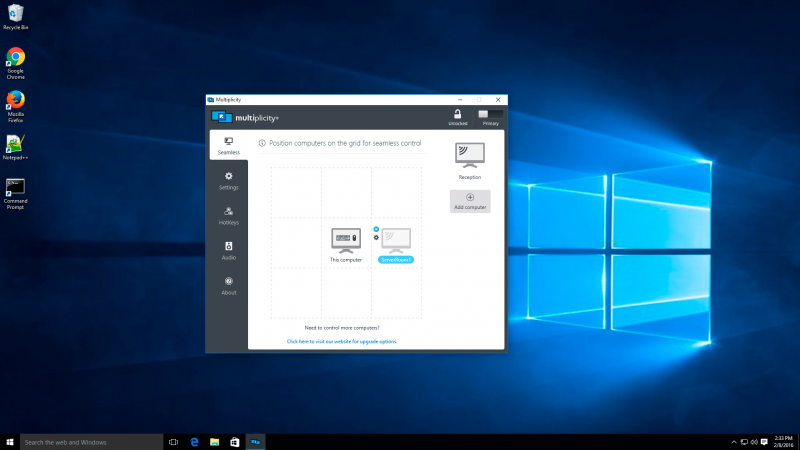
Task: Open the Seamless tab in the sidebar
Action: pyautogui.click(x=228, y=146)
